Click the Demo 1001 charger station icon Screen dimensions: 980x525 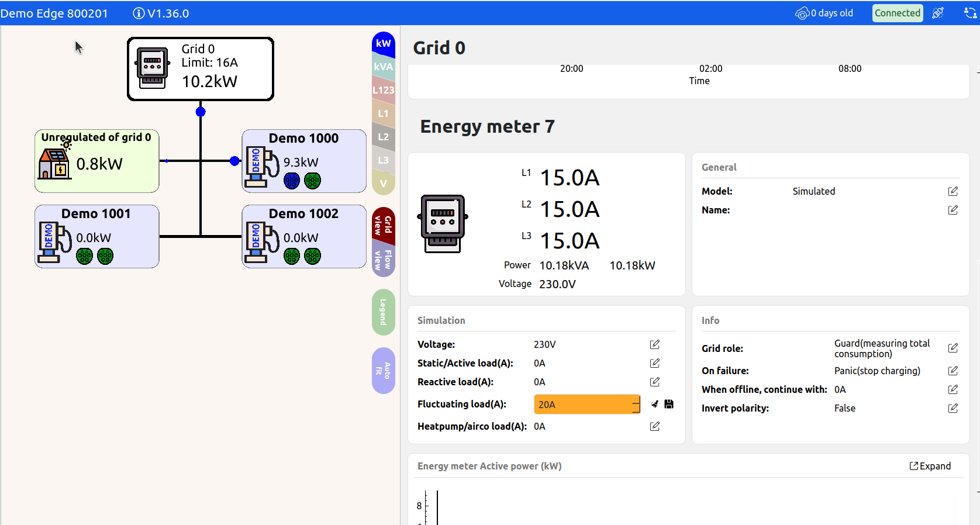coord(55,243)
